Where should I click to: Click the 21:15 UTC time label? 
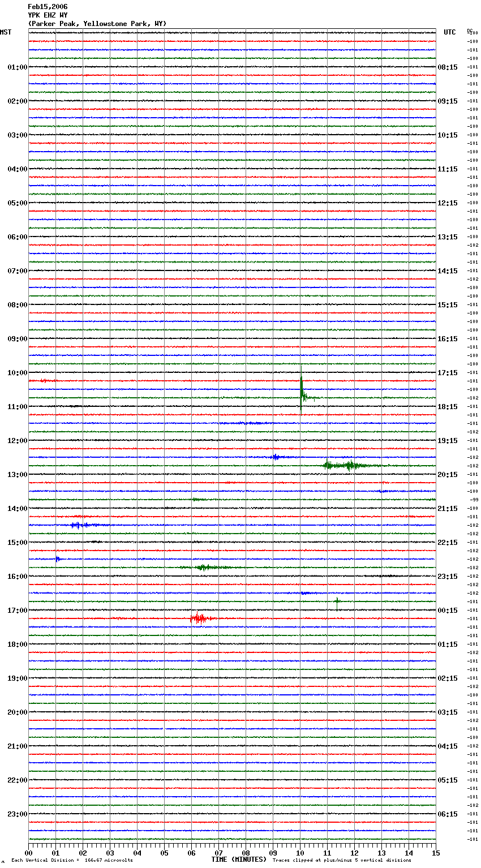[448, 509]
